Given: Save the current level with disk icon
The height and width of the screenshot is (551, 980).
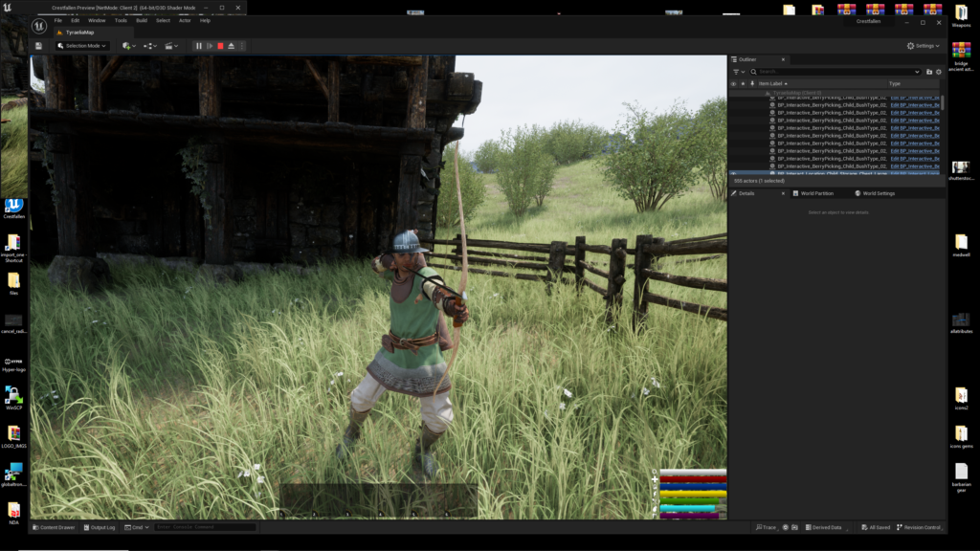Looking at the screenshot, I should pyautogui.click(x=38, y=46).
